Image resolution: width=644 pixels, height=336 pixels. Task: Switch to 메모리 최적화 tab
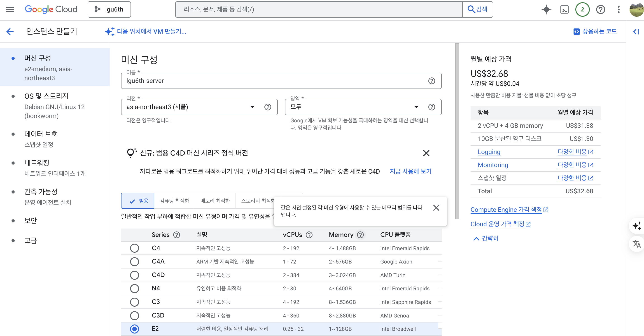(215, 201)
